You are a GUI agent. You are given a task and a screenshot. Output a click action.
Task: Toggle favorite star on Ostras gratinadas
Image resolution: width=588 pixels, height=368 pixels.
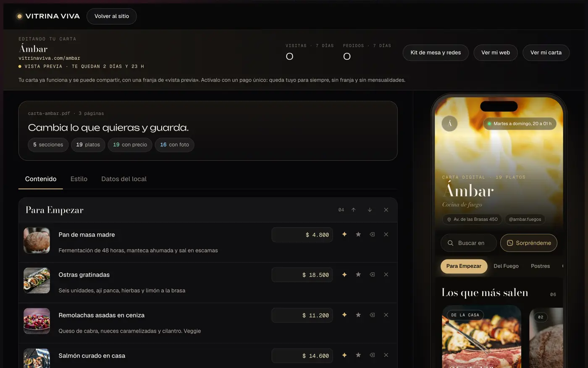[x=358, y=275]
